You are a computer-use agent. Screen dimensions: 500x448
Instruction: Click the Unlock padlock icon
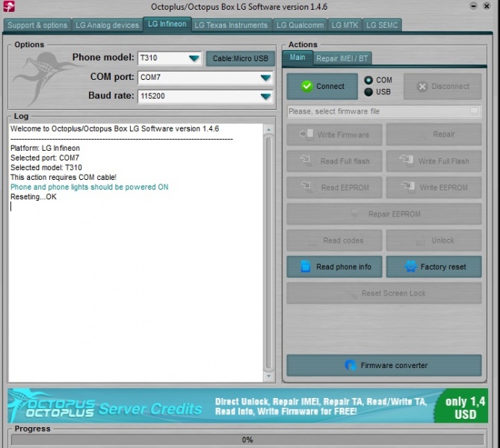(420, 240)
